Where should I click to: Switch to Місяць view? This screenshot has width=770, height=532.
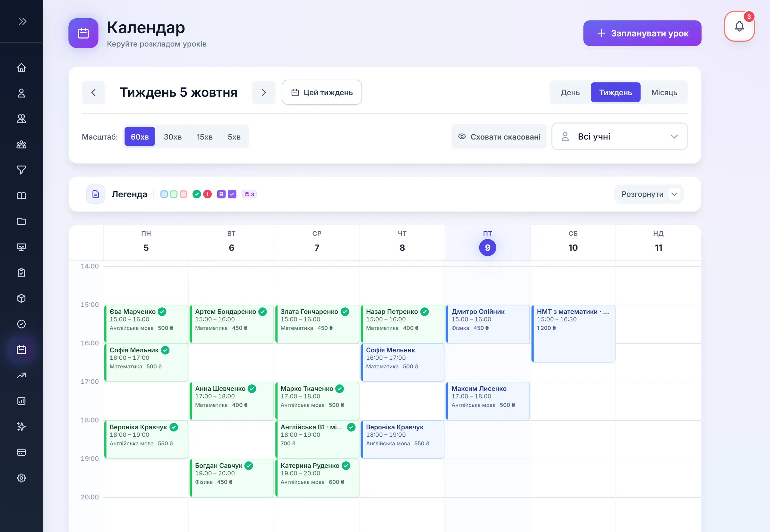click(664, 92)
